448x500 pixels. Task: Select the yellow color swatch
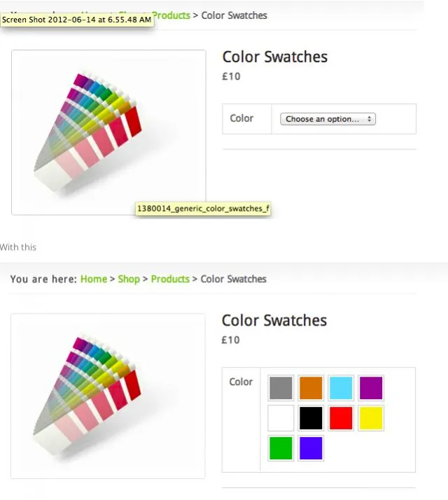(371, 418)
